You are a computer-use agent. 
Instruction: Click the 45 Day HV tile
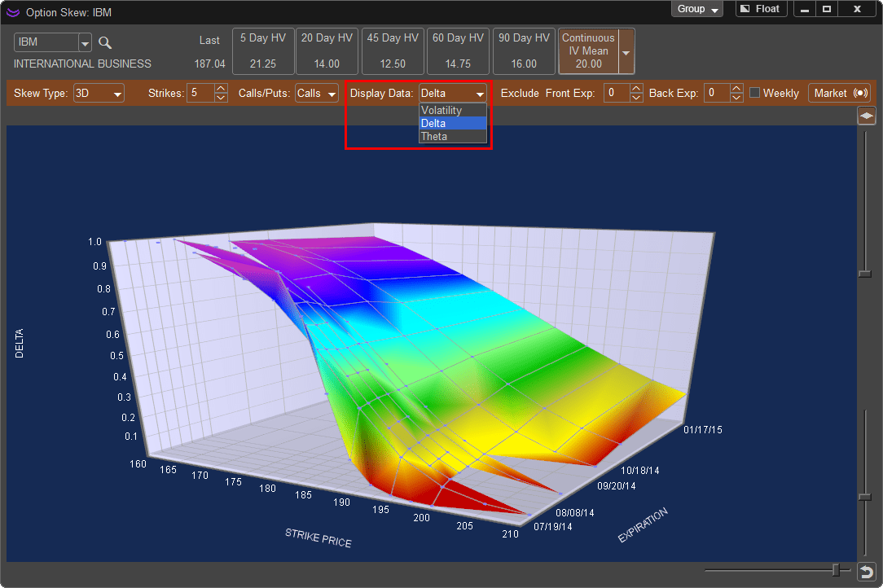click(393, 50)
